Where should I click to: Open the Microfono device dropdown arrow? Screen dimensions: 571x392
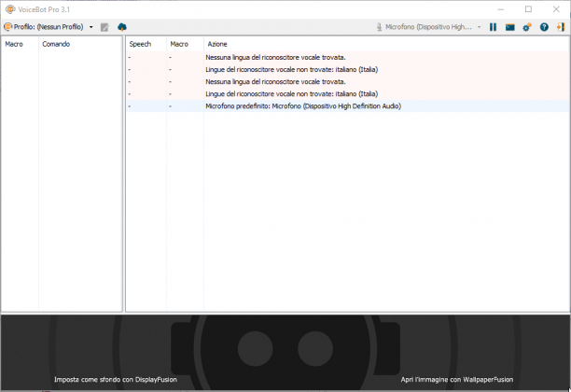tap(480, 27)
